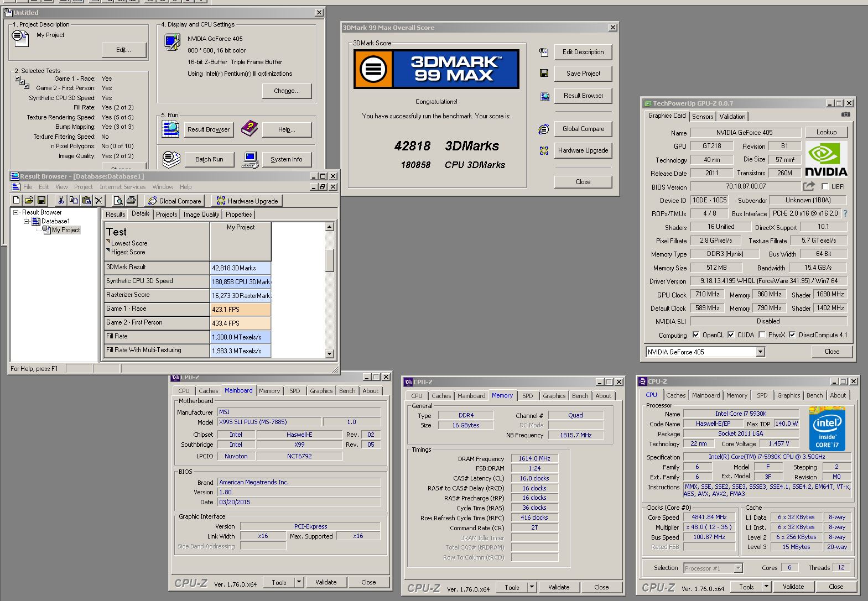Switch to the Results tab in Result Browser

(115, 215)
